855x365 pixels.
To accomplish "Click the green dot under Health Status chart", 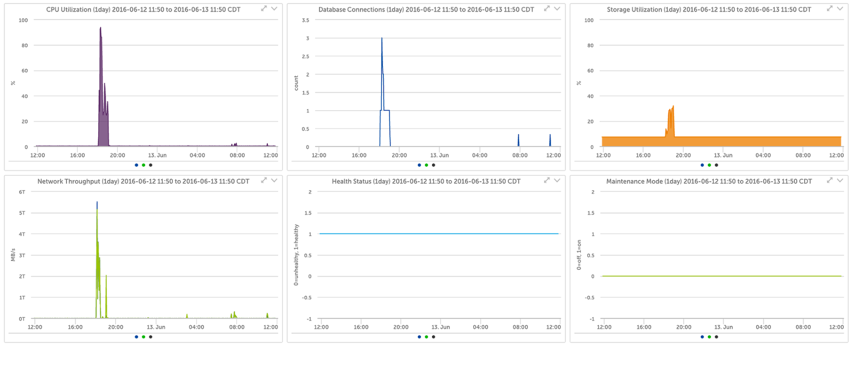I will click(x=426, y=337).
